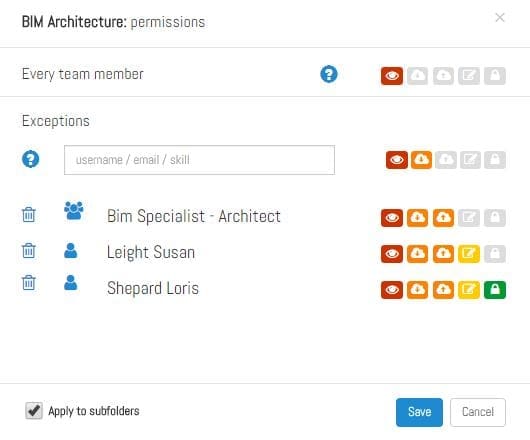The height and width of the screenshot is (440, 530).
Task: Focus the username / email / skill field
Action: [x=199, y=160]
